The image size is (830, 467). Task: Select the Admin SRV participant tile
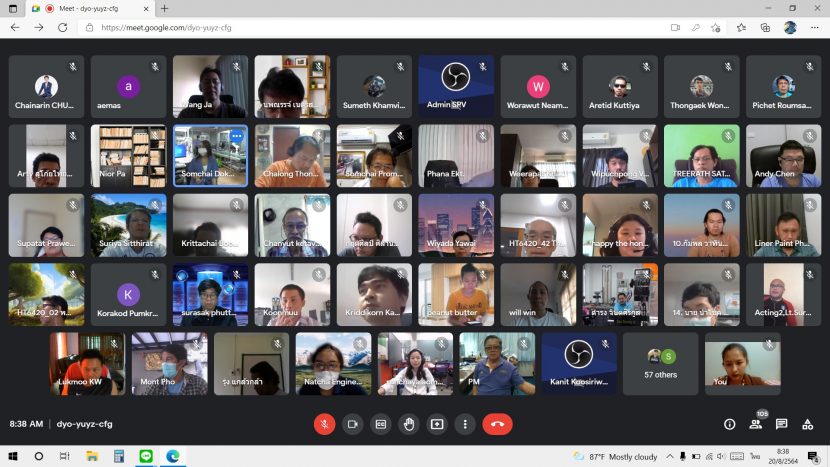point(455,87)
